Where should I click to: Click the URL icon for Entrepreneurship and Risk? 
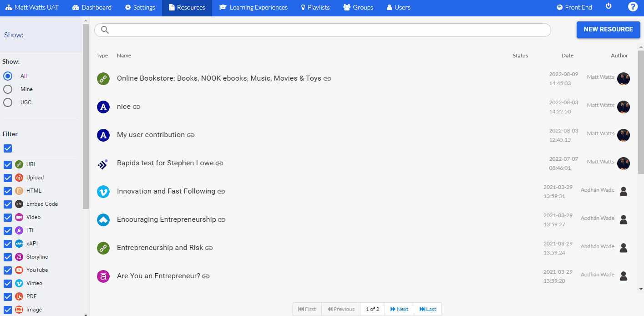103,248
